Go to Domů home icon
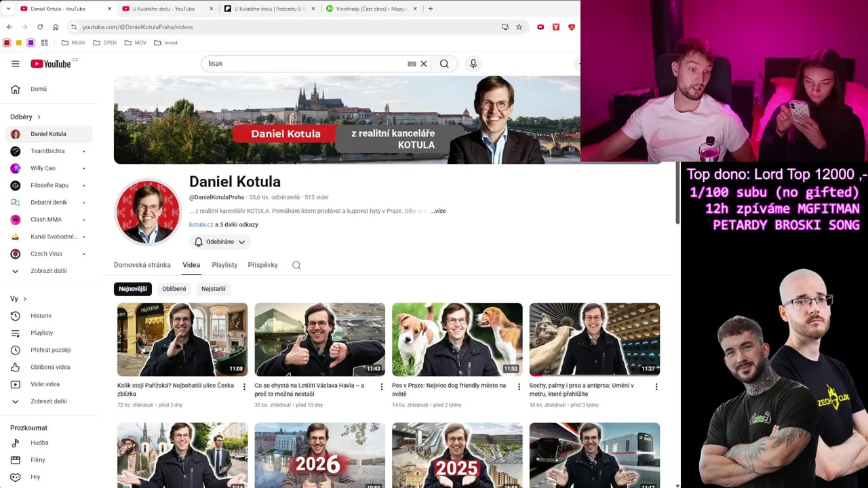Viewport: 868px width, 488px height. (x=15, y=89)
